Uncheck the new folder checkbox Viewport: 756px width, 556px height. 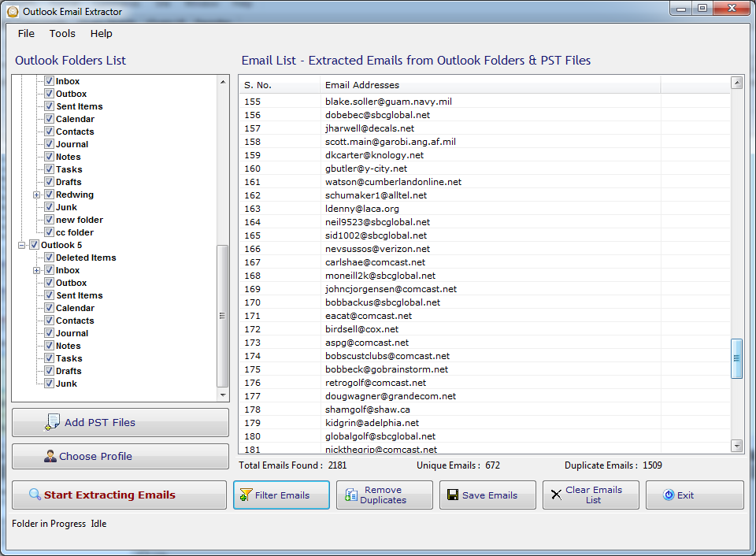(49, 220)
